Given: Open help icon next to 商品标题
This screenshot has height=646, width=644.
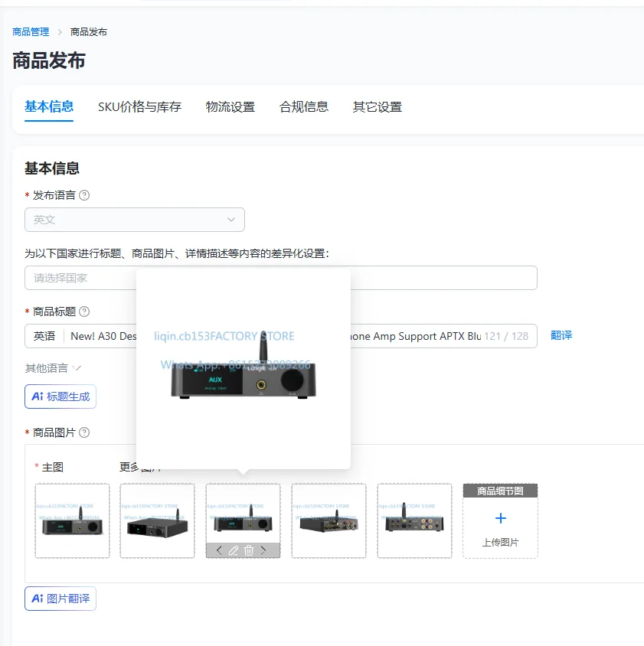Looking at the screenshot, I should (84, 312).
